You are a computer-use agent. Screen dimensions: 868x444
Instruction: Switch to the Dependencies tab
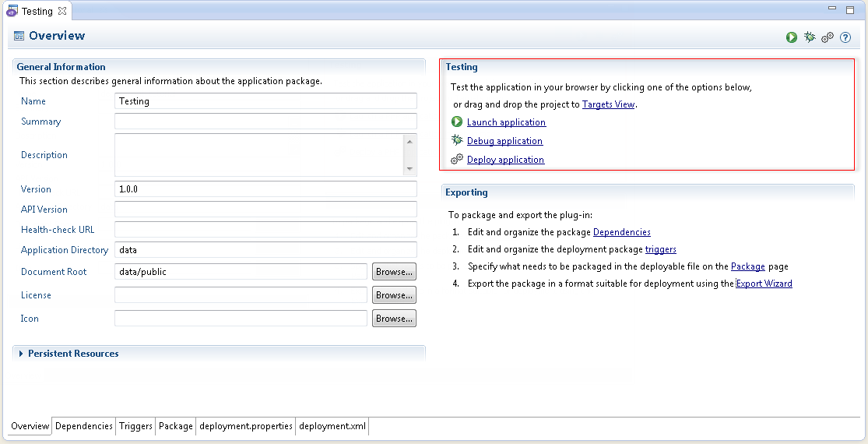[x=83, y=426]
